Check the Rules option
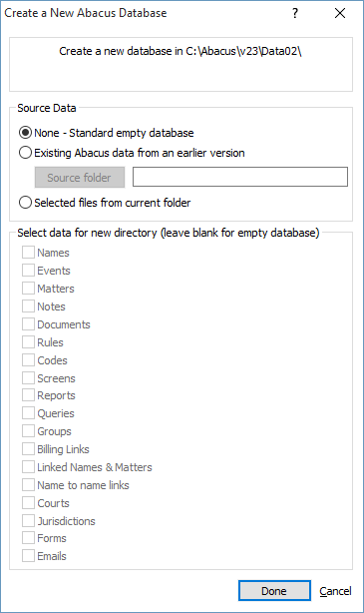364x613 pixels. [x=28, y=342]
